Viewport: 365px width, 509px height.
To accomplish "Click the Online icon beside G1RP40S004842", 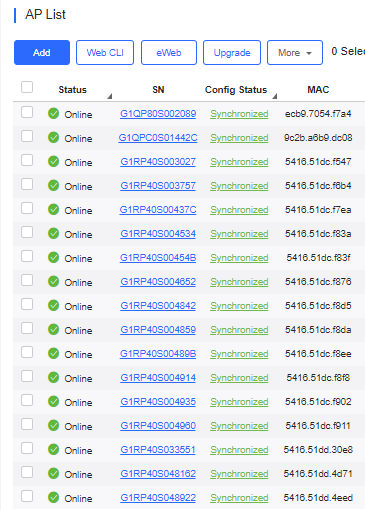I will point(53,306).
